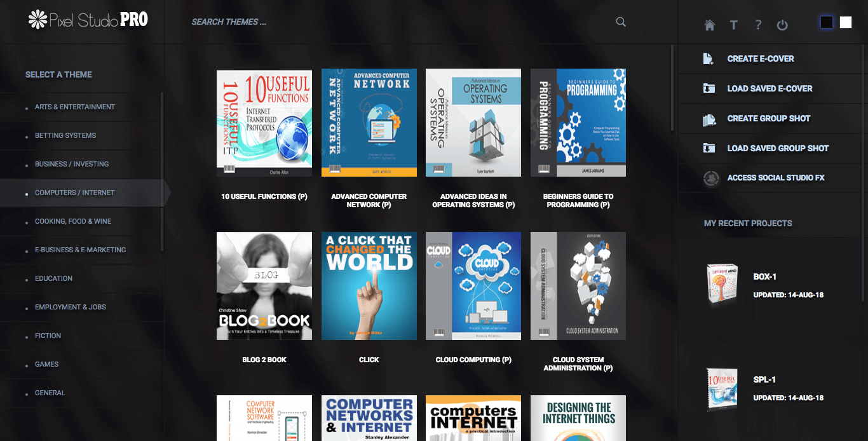Click the search magnifier icon
868x441 pixels.
click(x=621, y=22)
